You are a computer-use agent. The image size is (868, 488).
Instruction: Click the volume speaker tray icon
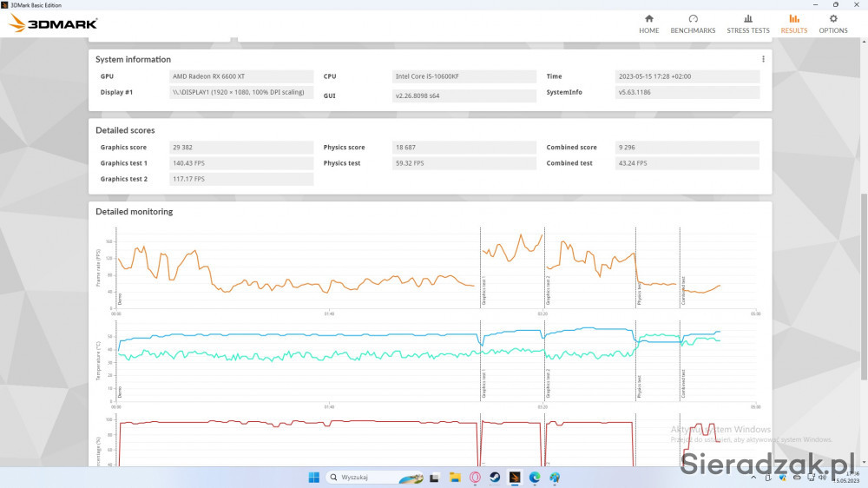823,478
